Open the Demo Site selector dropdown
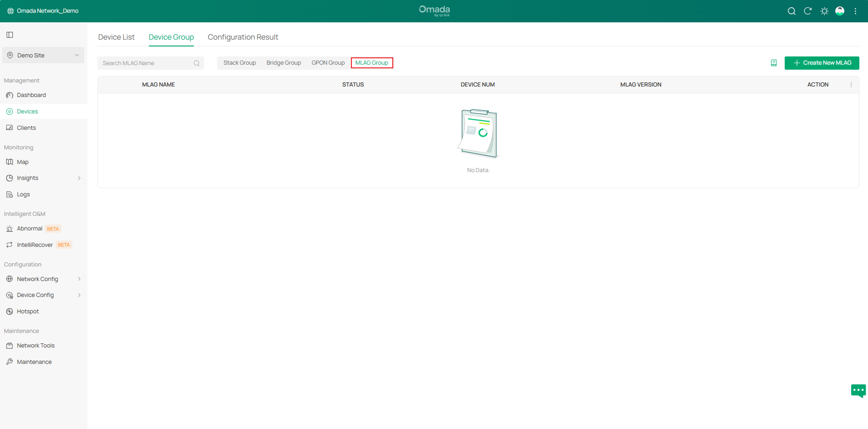The width and height of the screenshot is (868, 429). pyautogui.click(x=43, y=55)
